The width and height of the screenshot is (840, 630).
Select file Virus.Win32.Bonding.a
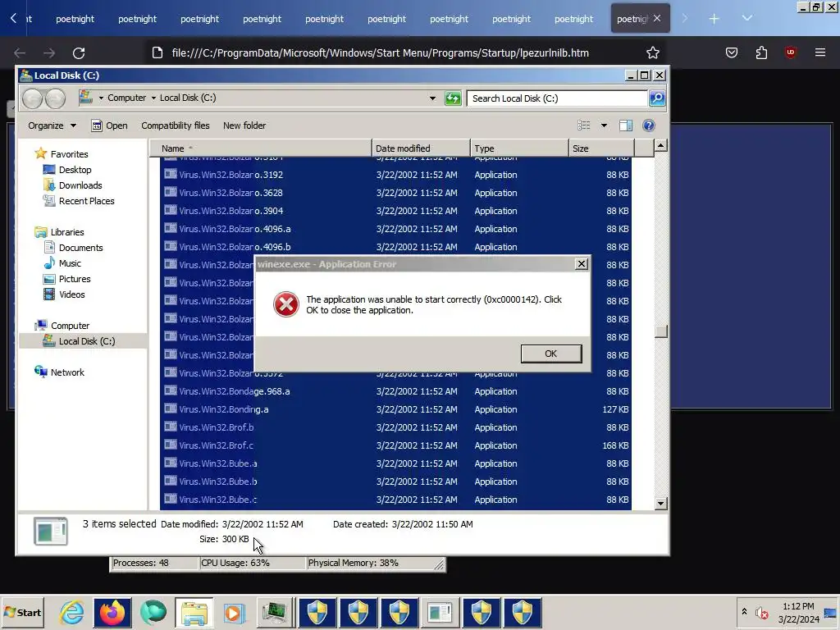click(396, 409)
